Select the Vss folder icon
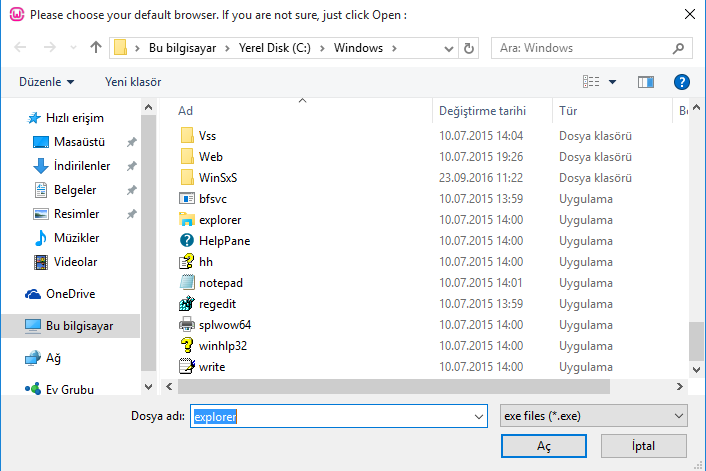The image size is (706, 471). (x=187, y=136)
